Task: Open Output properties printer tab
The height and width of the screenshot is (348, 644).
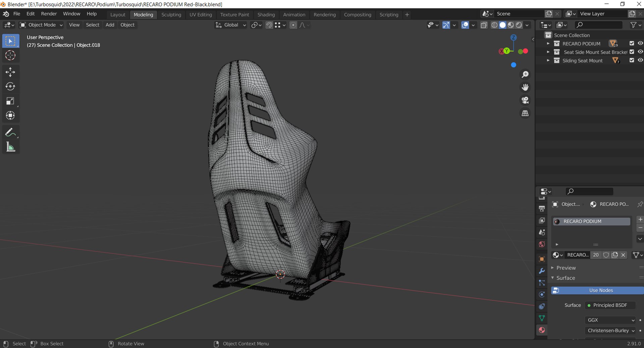Action: (x=542, y=209)
